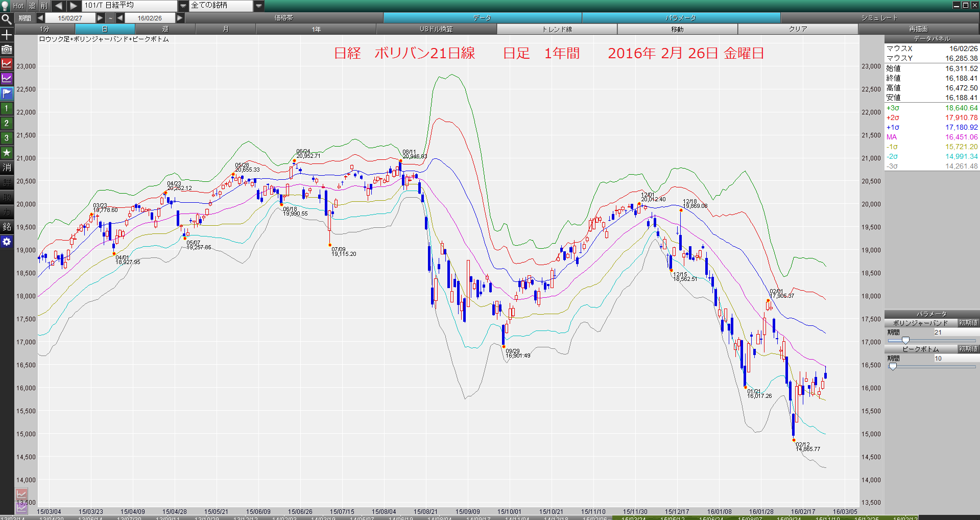Click Bollinger period value field 21
Screen dimensions: 980x520
(x=955, y=332)
